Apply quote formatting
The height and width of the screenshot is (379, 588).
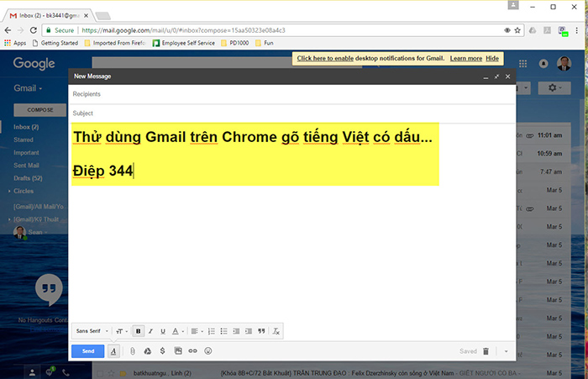261,331
